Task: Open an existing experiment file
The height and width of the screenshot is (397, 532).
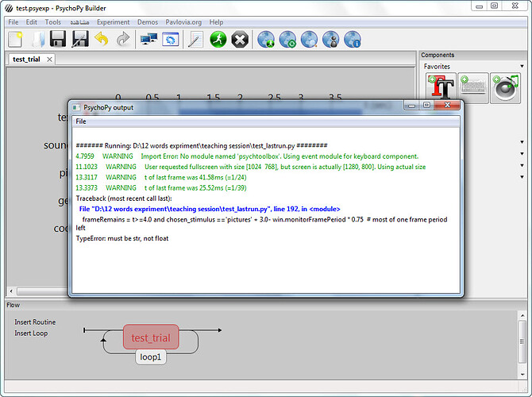Action: coord(38,40)
